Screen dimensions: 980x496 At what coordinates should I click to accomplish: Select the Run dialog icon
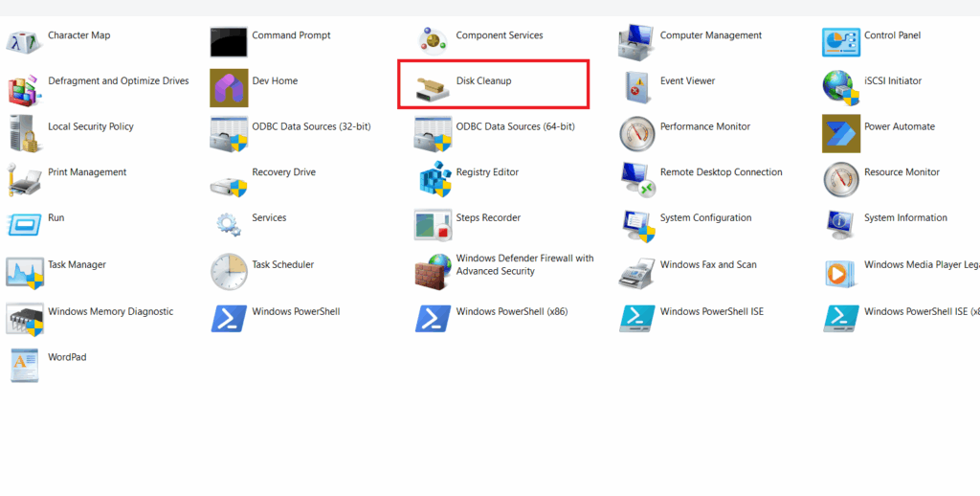24,224
